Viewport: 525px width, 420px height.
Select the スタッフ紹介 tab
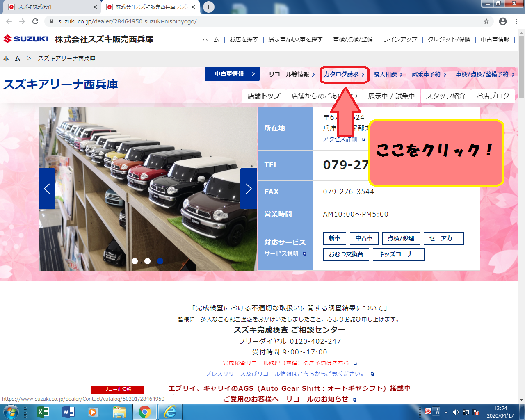tap(446, 96)
